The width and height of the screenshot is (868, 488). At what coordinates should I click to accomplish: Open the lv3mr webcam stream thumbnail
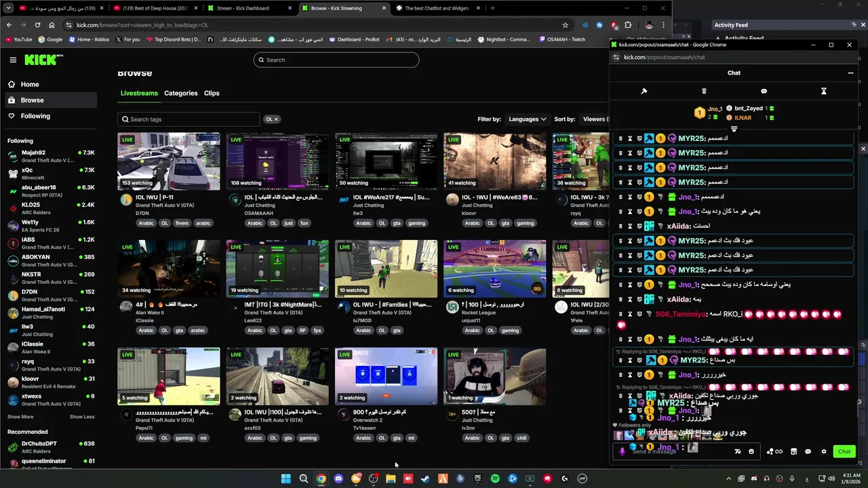tap(495, 376)
